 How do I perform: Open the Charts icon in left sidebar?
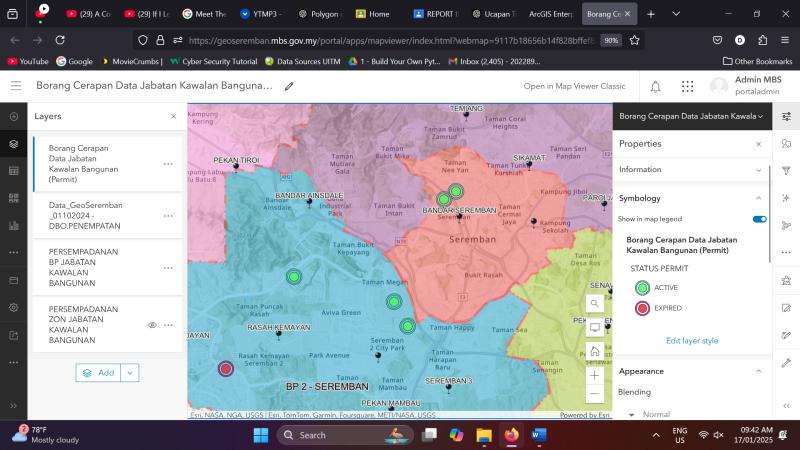pyautogui.click(x=14, y=225)
